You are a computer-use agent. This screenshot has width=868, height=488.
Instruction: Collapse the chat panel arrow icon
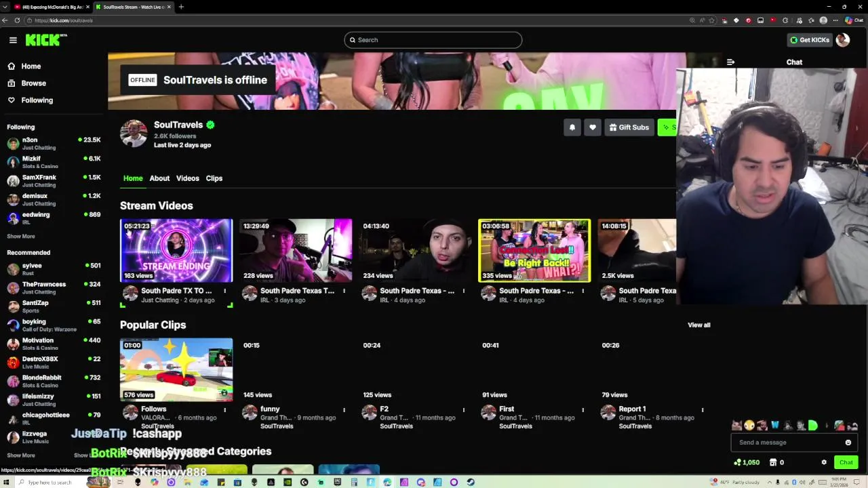click(730, 62)
